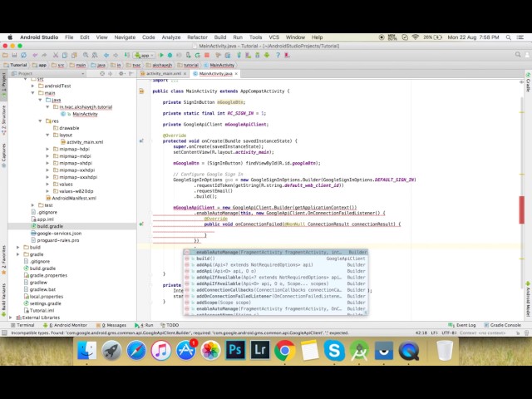Close the MainActivity.java tab
The image size is (532, 399).
pos(236,74)
